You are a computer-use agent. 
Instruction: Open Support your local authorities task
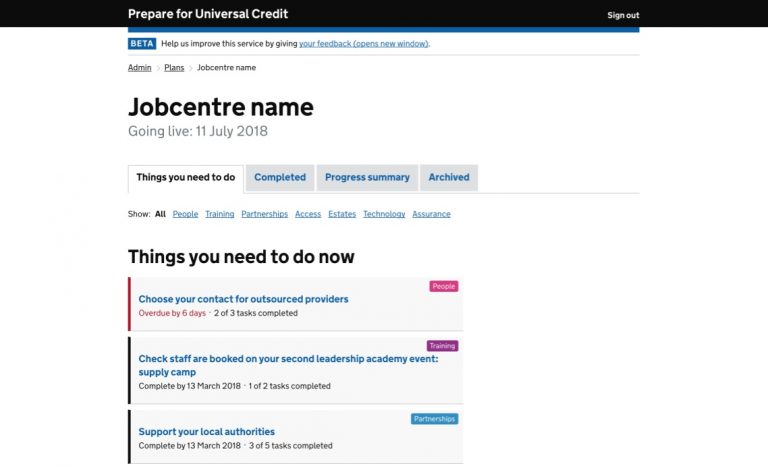(206, 432)
